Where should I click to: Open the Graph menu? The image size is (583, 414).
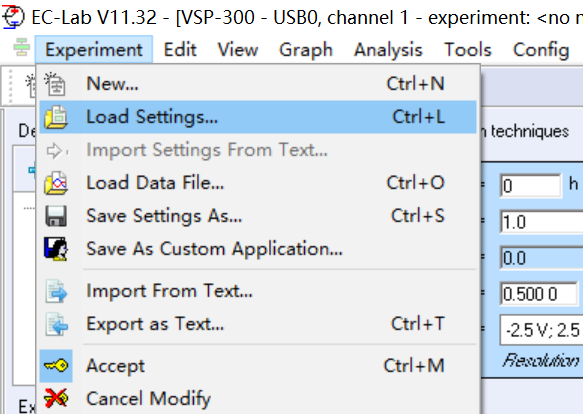306,49
